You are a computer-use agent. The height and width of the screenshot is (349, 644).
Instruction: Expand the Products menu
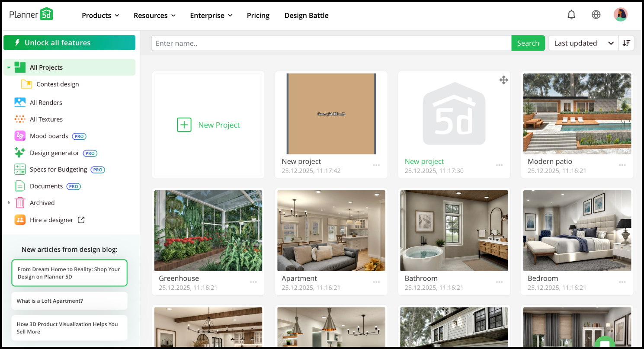pyautogui.click(x=100, y=16)
